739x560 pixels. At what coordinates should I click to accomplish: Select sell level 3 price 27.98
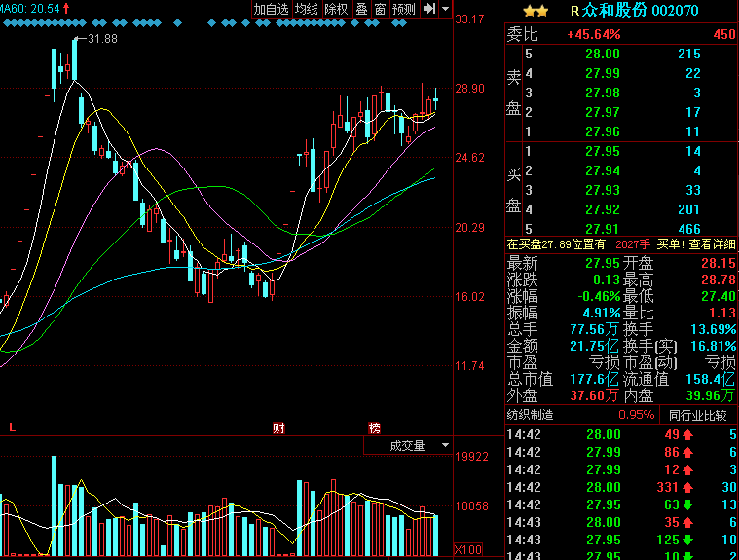pyautogui.click(x=603, y=93)
